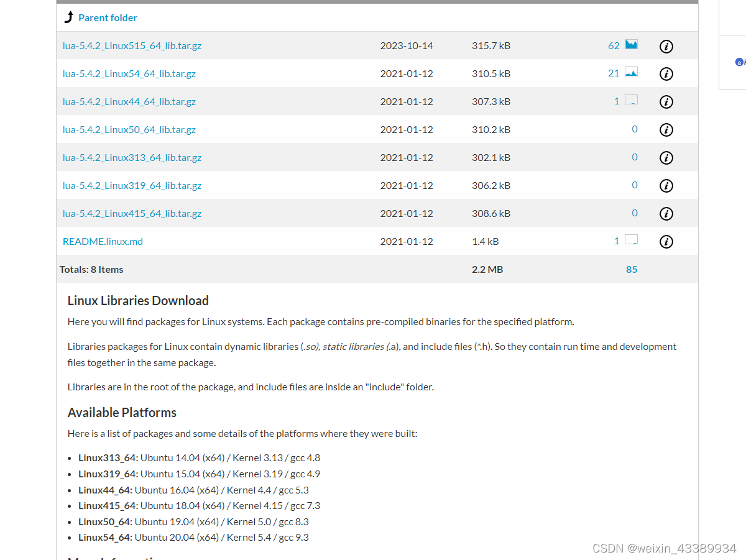This screenshot has height=560, width=746.
Task: Download lua-5.4.2_Linux415_64_lib.tar.gz
Action: [x=132, y=214]
